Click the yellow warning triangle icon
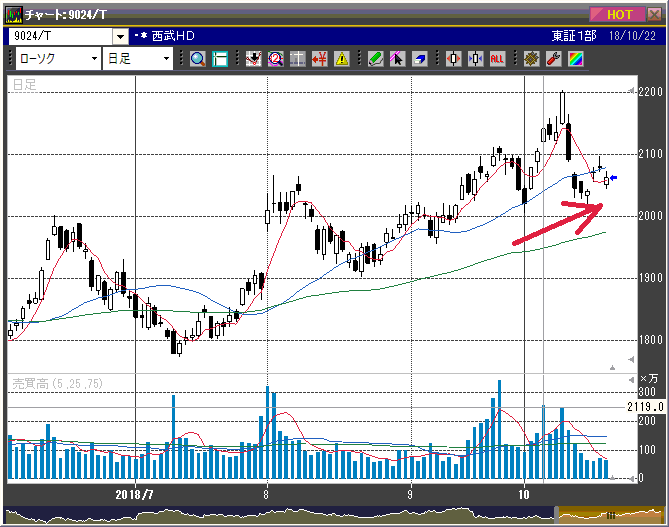This screenshot has width=669, height=527. (x=342, y=59)
